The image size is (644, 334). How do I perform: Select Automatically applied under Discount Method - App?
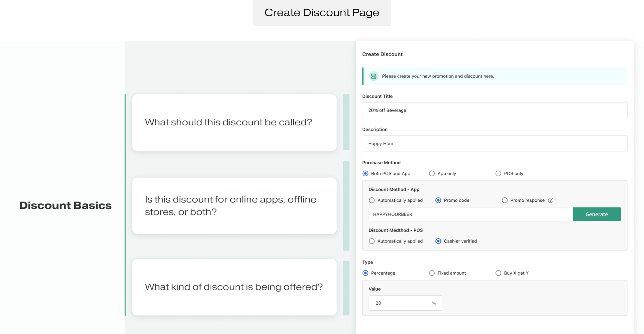(x=372, y=200)
